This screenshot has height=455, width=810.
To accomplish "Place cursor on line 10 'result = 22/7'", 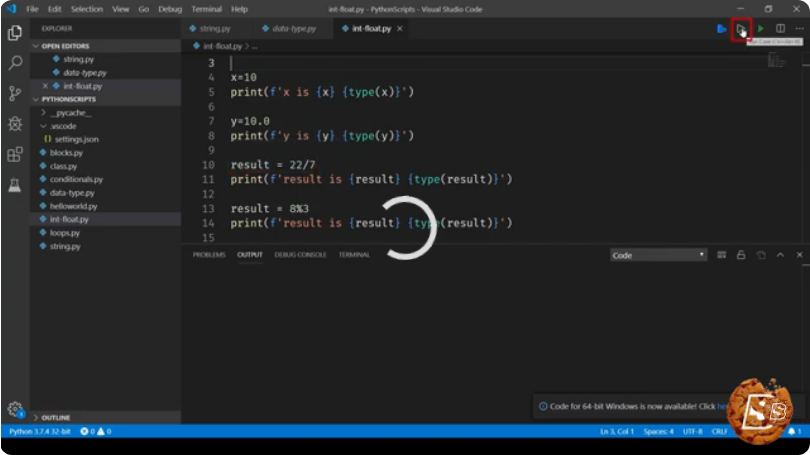I will (273, 165).
